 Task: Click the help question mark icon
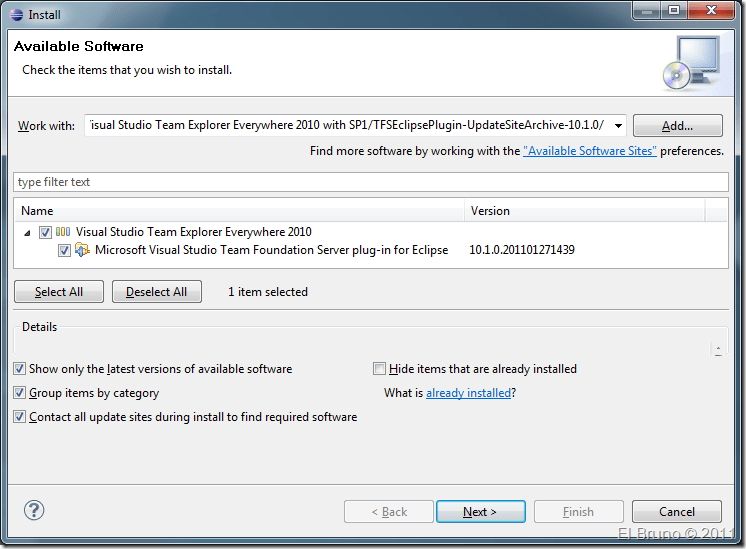pyautogui.click(x=34, y=511)
